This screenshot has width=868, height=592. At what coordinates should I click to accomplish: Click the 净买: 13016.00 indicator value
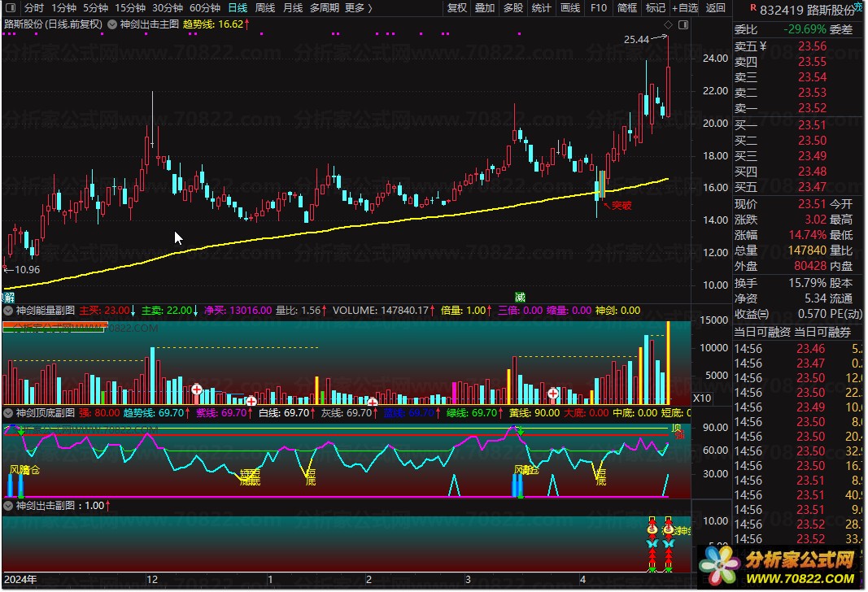click(x=238, y=311)
